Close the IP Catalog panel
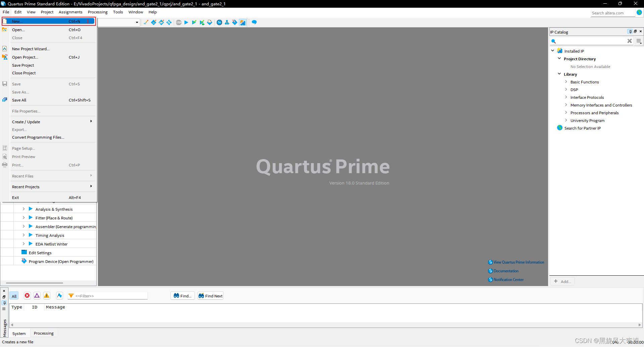The height and width of the screenshot is (347, 644). (x=641, y=31)
